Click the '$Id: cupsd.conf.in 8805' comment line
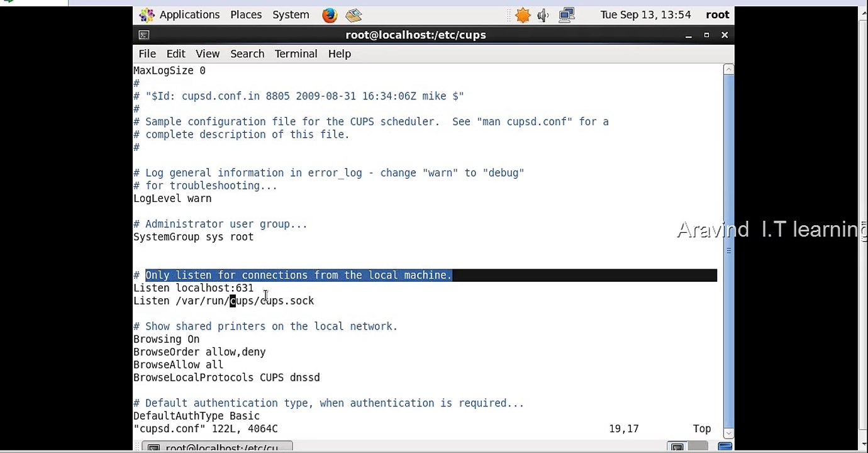 click(299, 96)
